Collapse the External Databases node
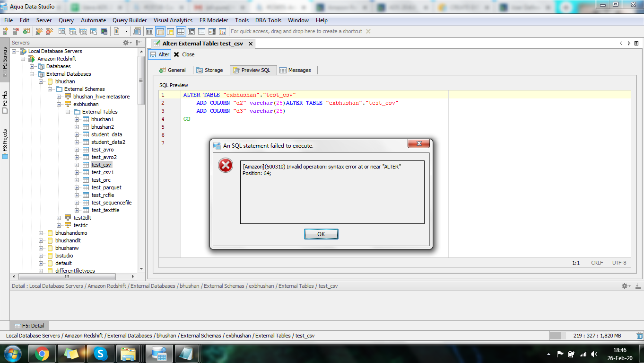Screen dimensions: 644x364 (x=32, y=74)
